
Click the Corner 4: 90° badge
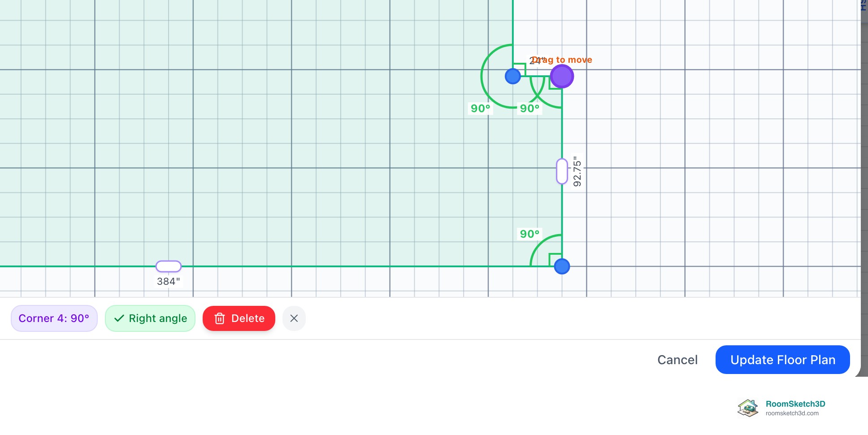[54, 318]
